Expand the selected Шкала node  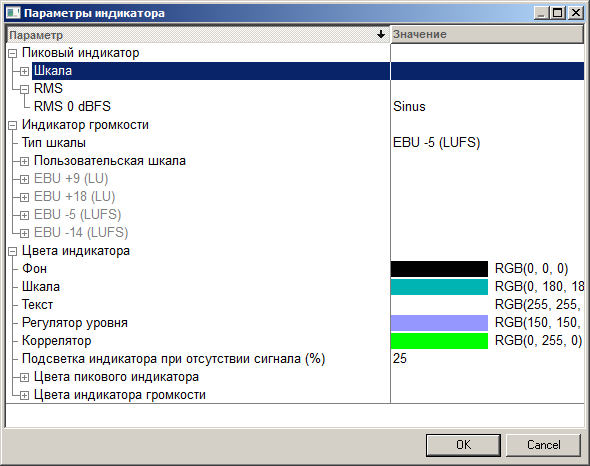coord(24,71)
